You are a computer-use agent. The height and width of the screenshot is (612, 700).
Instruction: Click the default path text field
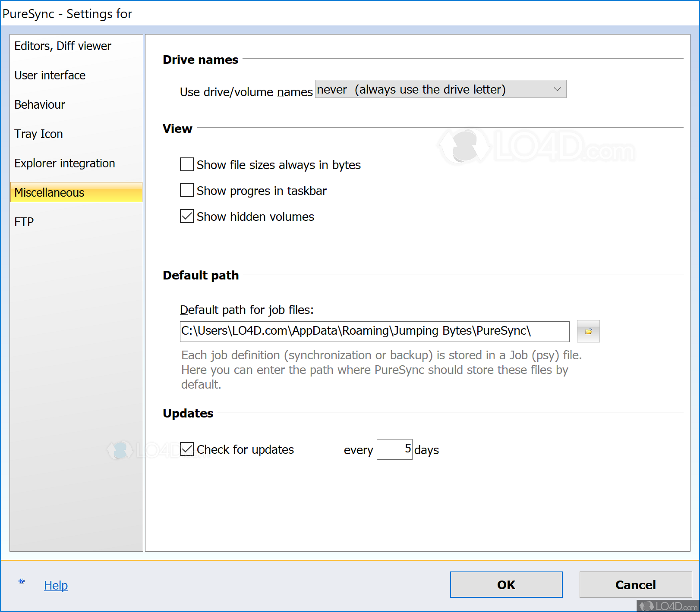tap(374, 331)
